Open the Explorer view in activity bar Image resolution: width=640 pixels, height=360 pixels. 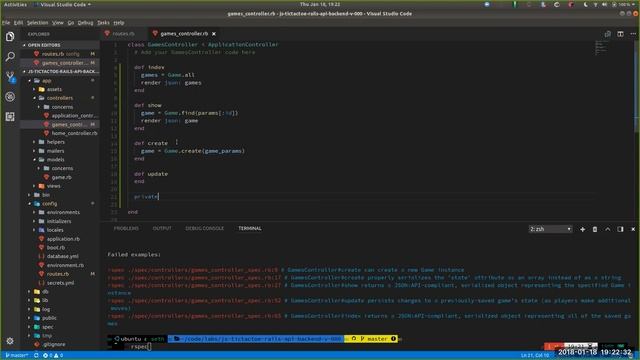coord(10,36)
